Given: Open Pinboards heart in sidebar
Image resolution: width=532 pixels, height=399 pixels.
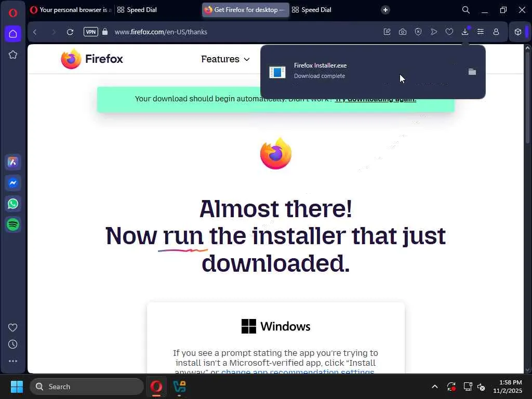Looking at the screenshot, I should pos(13,327).
